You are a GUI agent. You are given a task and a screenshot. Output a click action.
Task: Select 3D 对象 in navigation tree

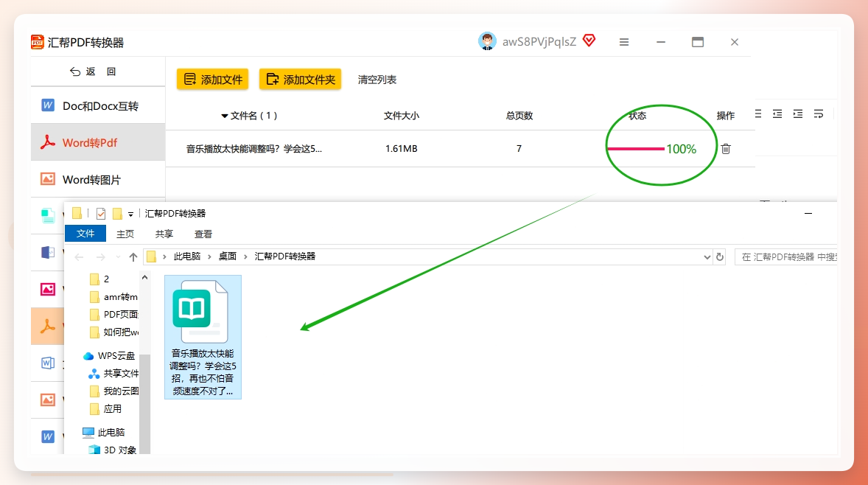click(x=113, y=450)
